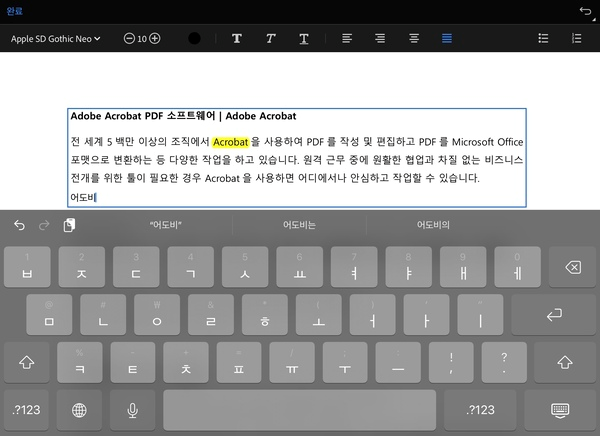Choose suggestion 어도비의

pos(433,225)
